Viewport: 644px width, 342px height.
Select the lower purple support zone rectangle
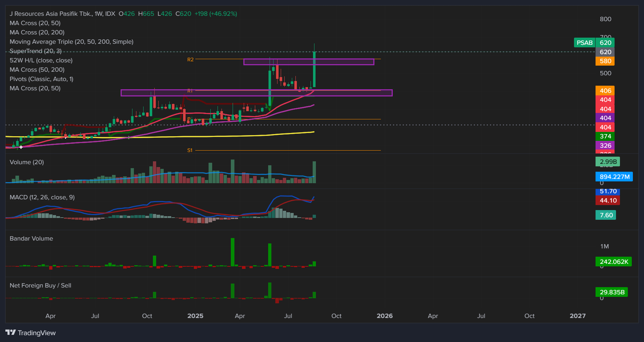coord(257,93)
